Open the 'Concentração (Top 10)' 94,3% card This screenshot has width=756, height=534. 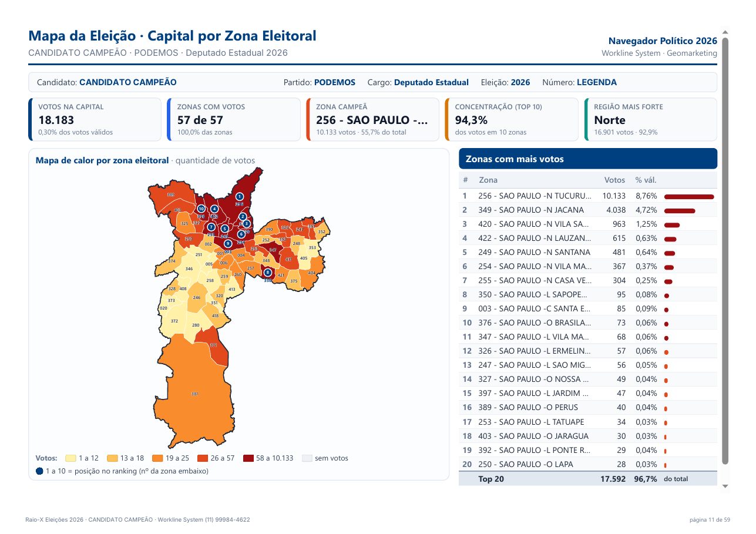point(512,120)
